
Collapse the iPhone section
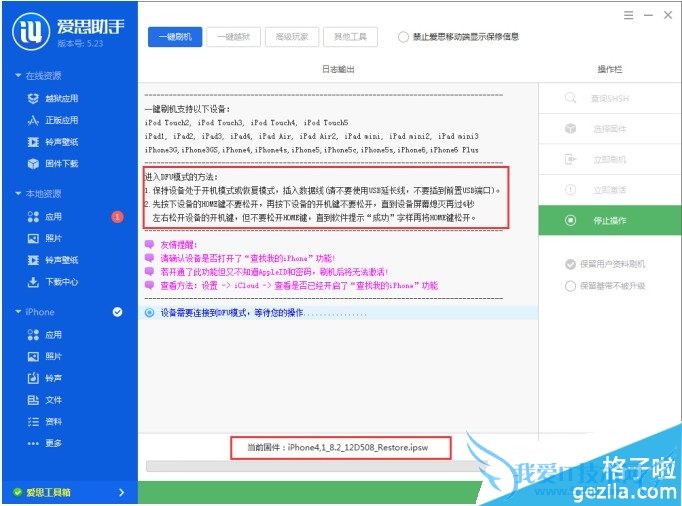(x=18, y=312)
